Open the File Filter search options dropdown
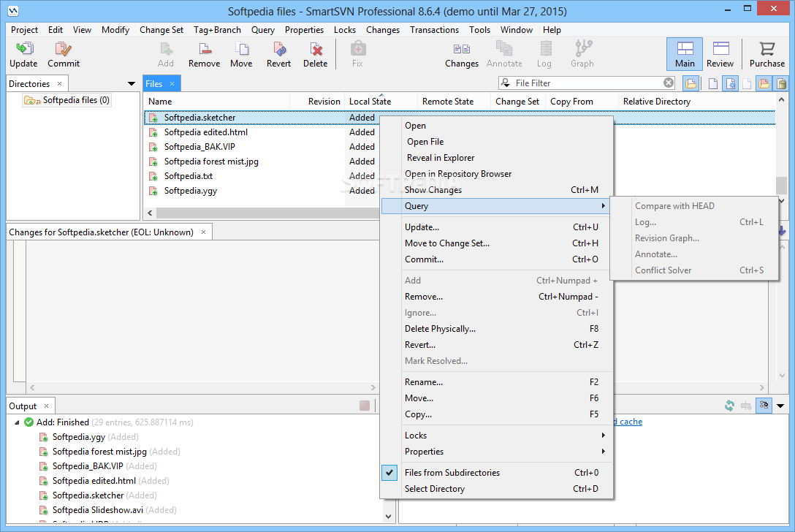Image resolution: width=795 pixels, height=532 pixels. click(506, 83)
